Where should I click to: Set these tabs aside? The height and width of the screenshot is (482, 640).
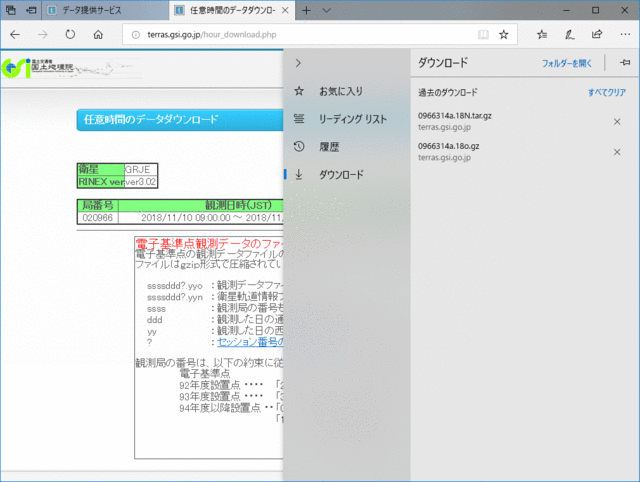[x=31, y=10]
